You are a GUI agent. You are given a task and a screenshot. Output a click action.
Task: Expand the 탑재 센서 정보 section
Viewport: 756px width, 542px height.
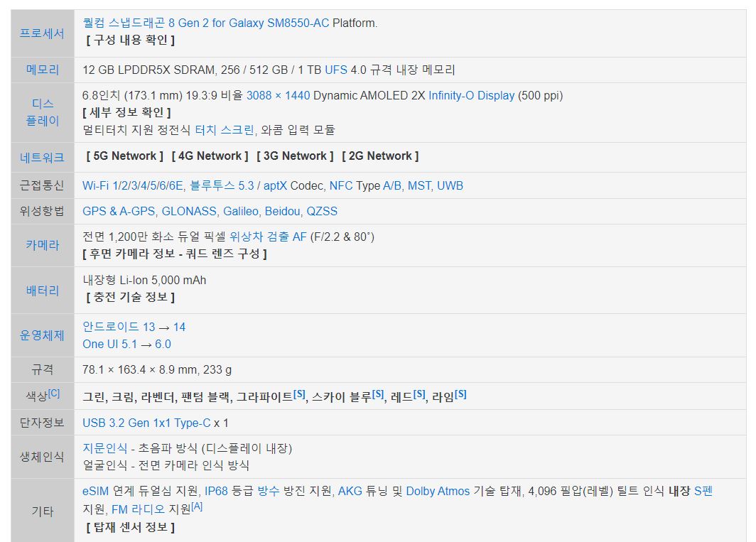[130, 527]
